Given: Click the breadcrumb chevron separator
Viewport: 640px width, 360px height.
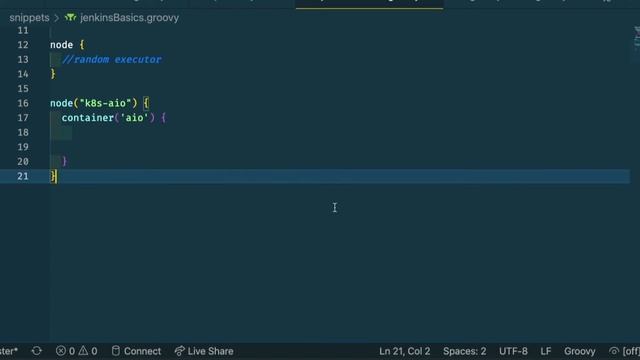Looking at the screenshot, I should click(56, 18).
